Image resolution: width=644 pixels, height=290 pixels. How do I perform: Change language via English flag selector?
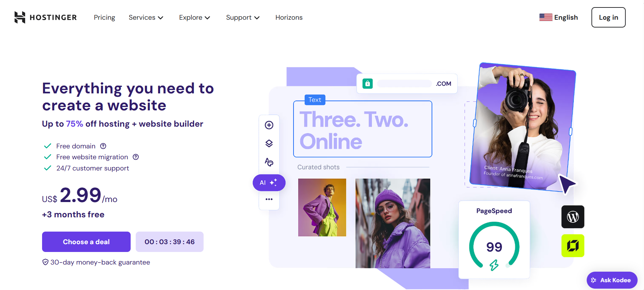point(558,17)
